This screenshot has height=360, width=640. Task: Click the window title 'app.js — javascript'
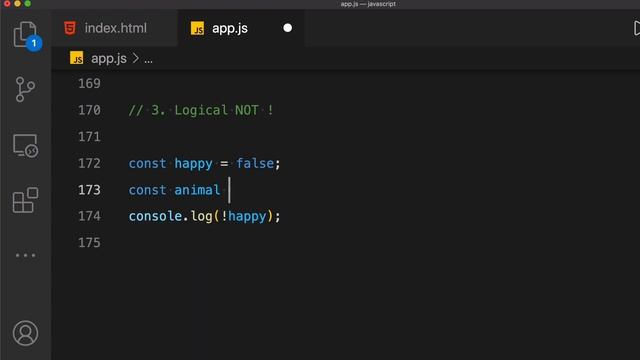click(x=368, y=4)
